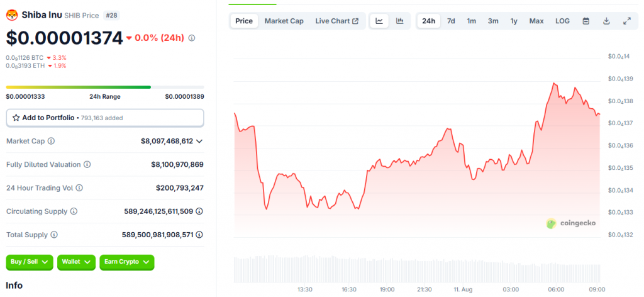
Task: Select 1m time range
Action: click(472, 21)
